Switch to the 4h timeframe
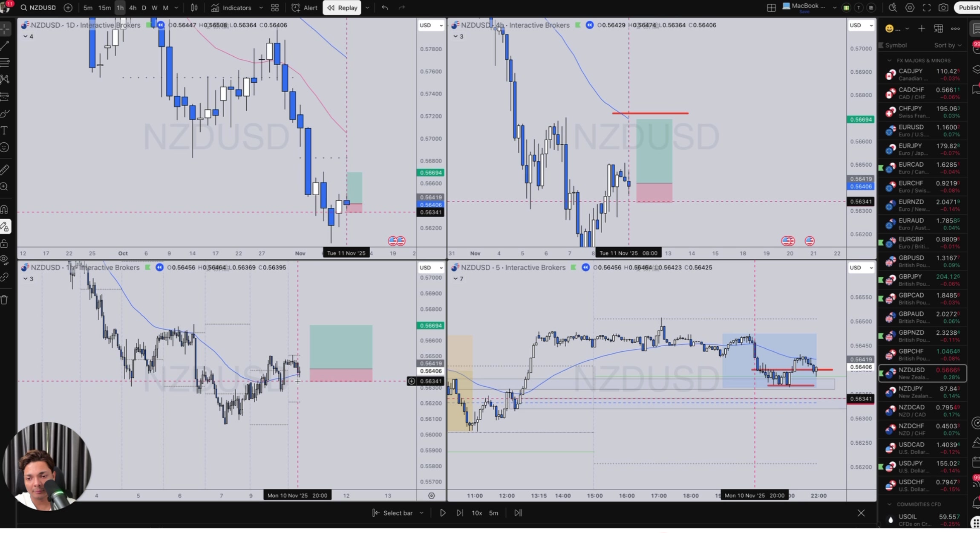This screenshot has height=533, width=980. [133, 8]
